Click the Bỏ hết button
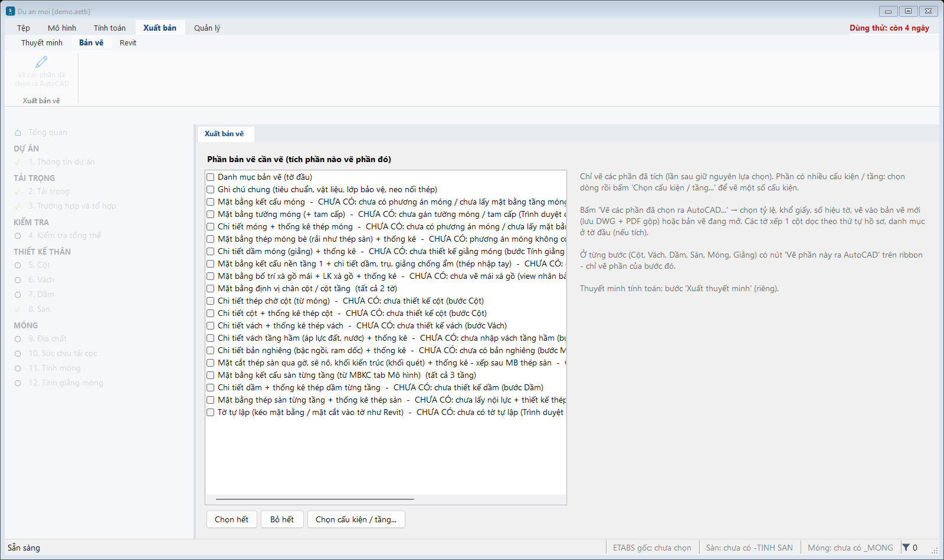Image resolution: width=944 pixels, height=560 pixels. (x=282, y=519)
